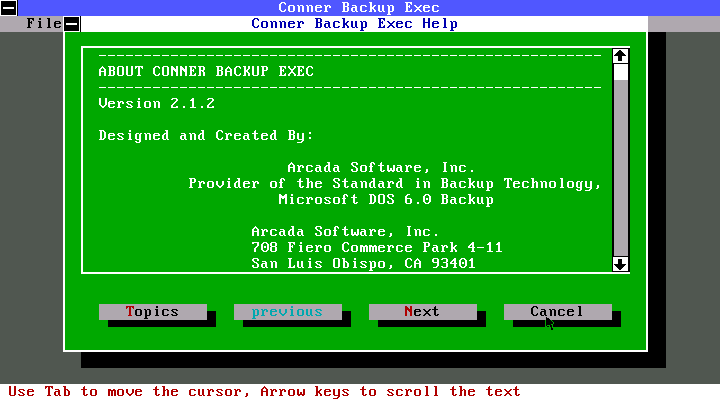Click 'San Luis Obispo, CA 93401' line
The height and width of the screenshot is (400, 720).
363,264
